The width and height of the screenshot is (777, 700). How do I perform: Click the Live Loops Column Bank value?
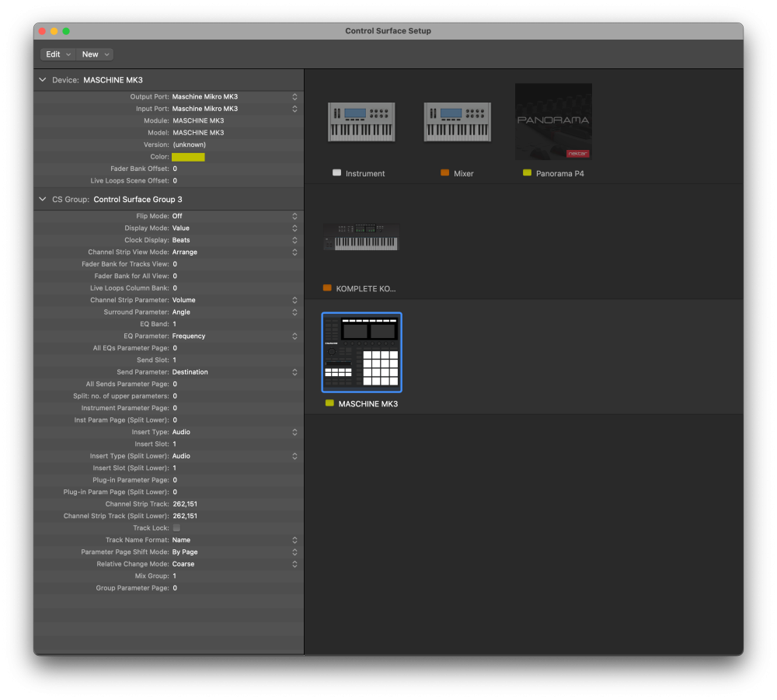pyautogui.click(x=175, y=287)
